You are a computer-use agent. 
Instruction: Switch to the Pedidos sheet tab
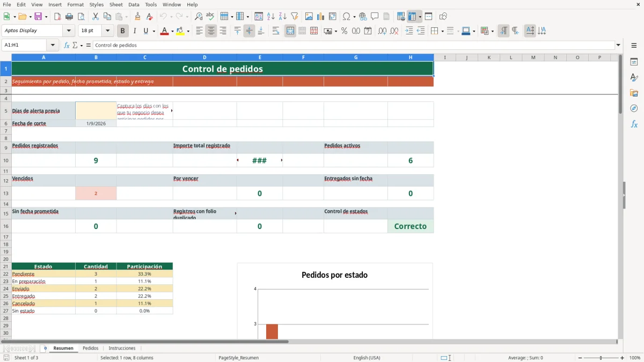91,349
